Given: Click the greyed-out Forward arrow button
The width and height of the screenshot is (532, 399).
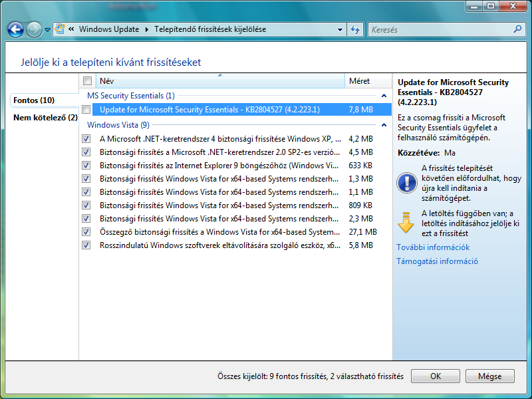Looking at the screenshot, I should coord(34,29).
